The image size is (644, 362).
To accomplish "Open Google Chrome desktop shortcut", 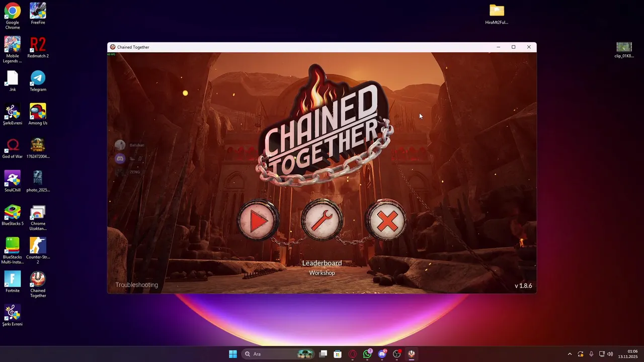I will 13,16.
